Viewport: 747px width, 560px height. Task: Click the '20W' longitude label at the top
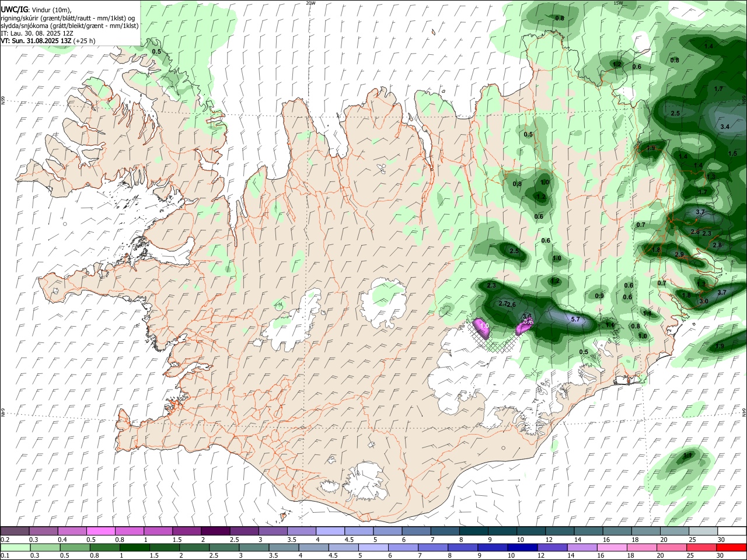(310, 3)
